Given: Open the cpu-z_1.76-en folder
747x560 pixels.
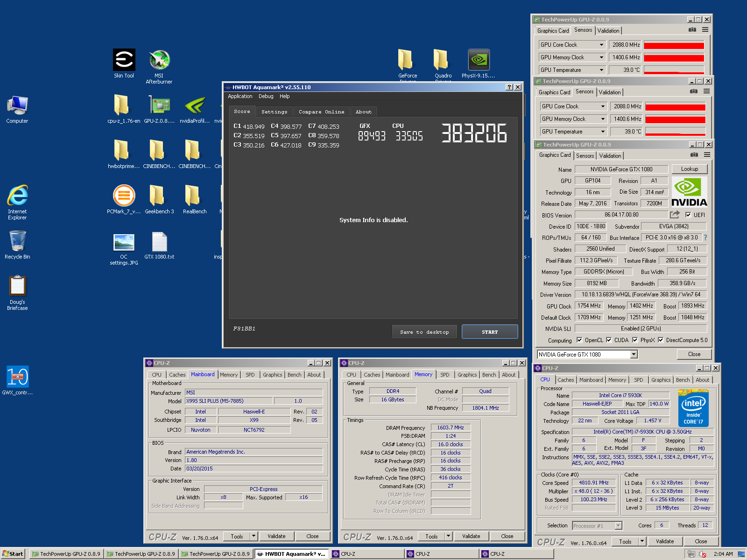Looking at the screenshot, I should coord(124,108).
